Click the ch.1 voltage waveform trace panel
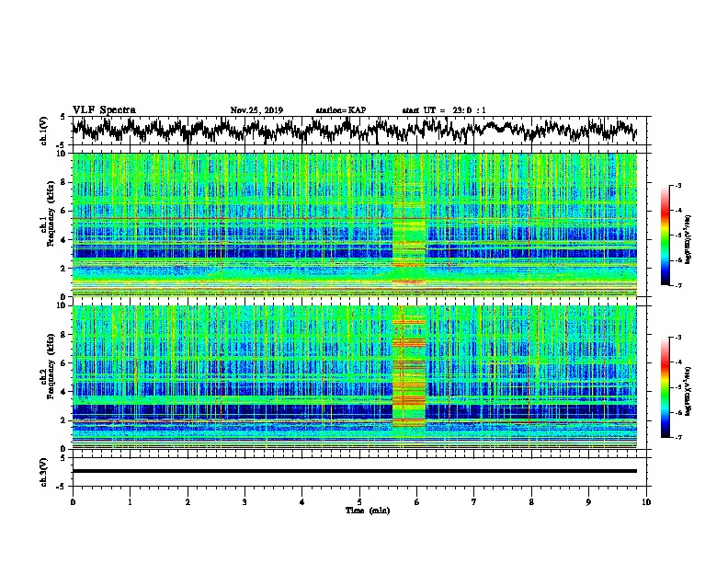The width and height of the screenshot is (728, 563). [361, 131]
